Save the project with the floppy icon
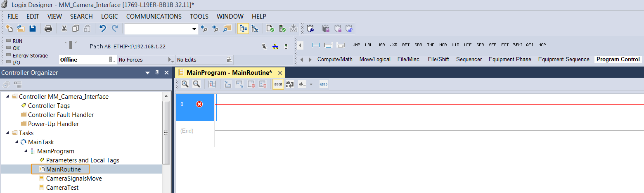This screenshot has width=644, height=193. pos(32,29)
